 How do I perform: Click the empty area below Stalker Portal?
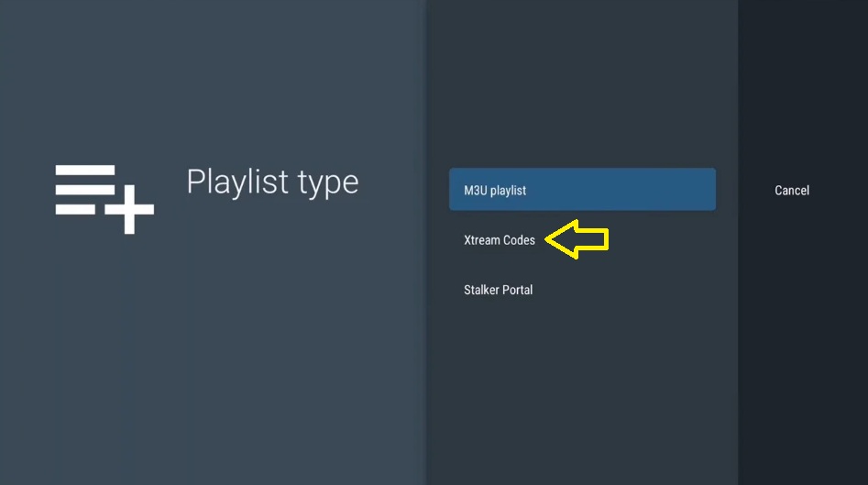click(x=582, y=385)
